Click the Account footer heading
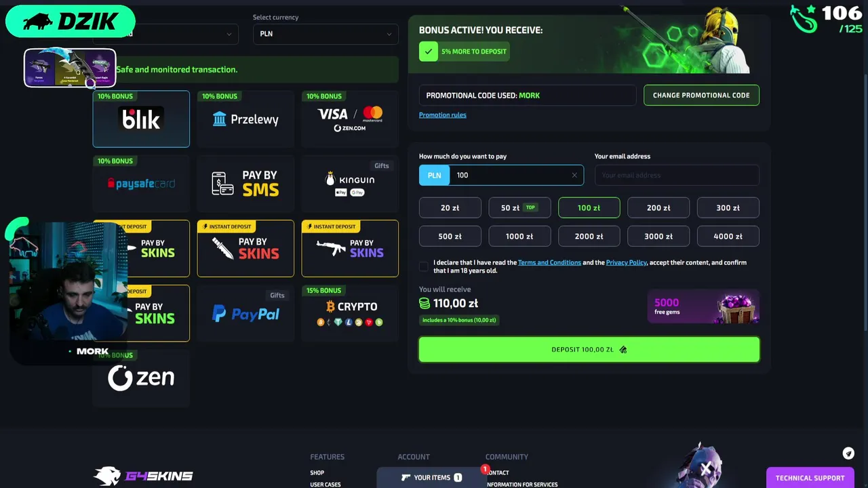The width and height of the screenshot is (868, 488). pyautogui.click(x=414, y=457)
